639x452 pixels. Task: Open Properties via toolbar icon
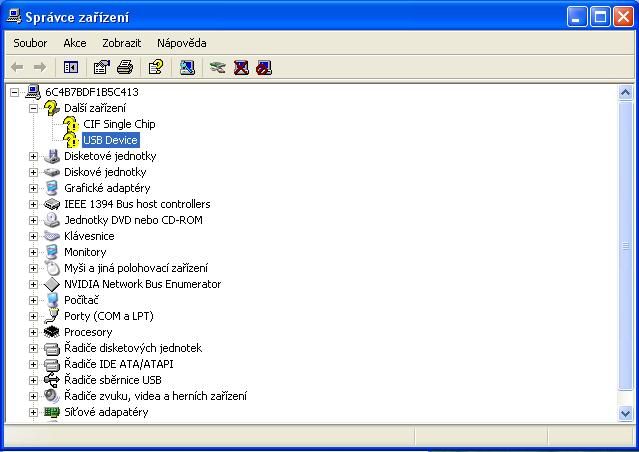point(101,67)
